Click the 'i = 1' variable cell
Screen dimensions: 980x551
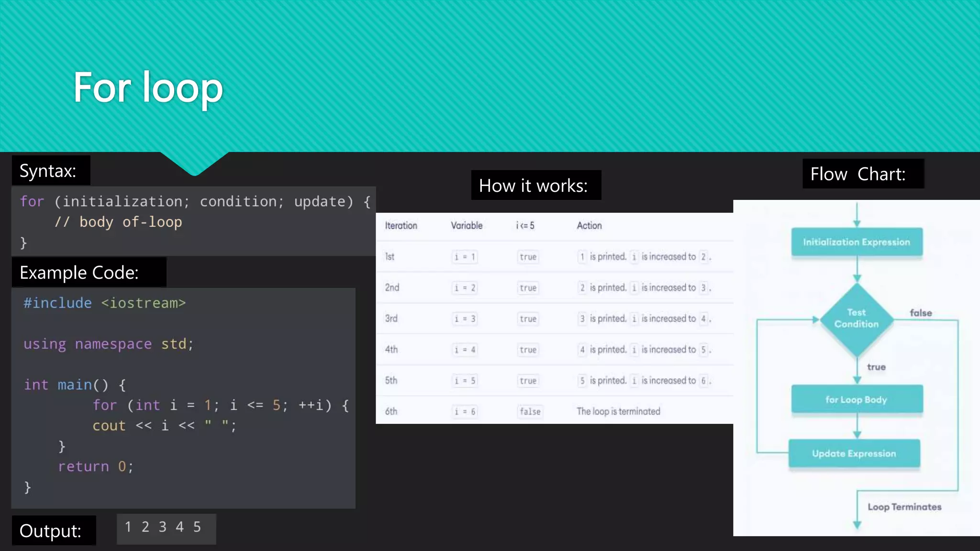point(465,257)
